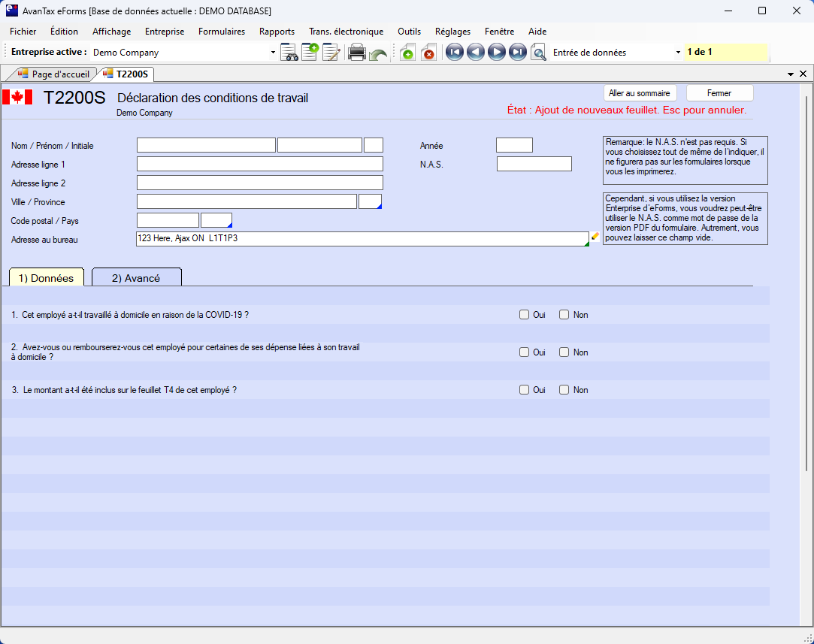
Task: Click the printer icon in toolbar
Action: tap(357, 53)
